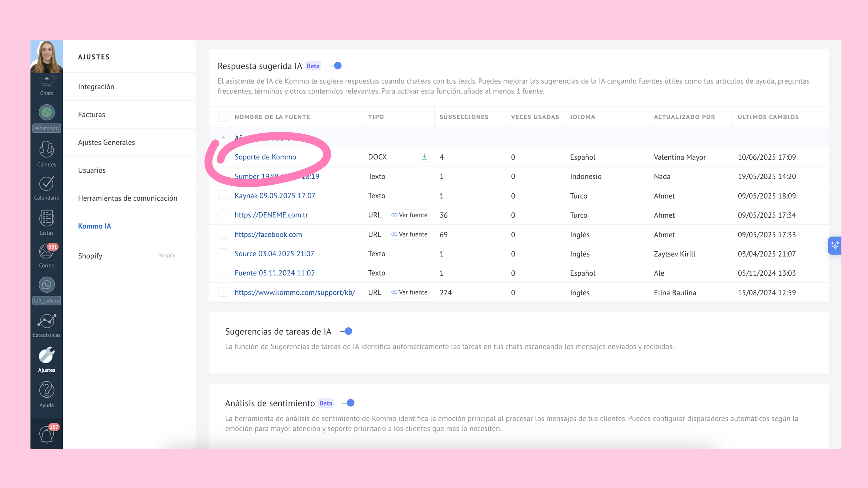Click the ACTUALIZADO POR column header
This screenshot has width=868, height=488.
click(684, 117)
